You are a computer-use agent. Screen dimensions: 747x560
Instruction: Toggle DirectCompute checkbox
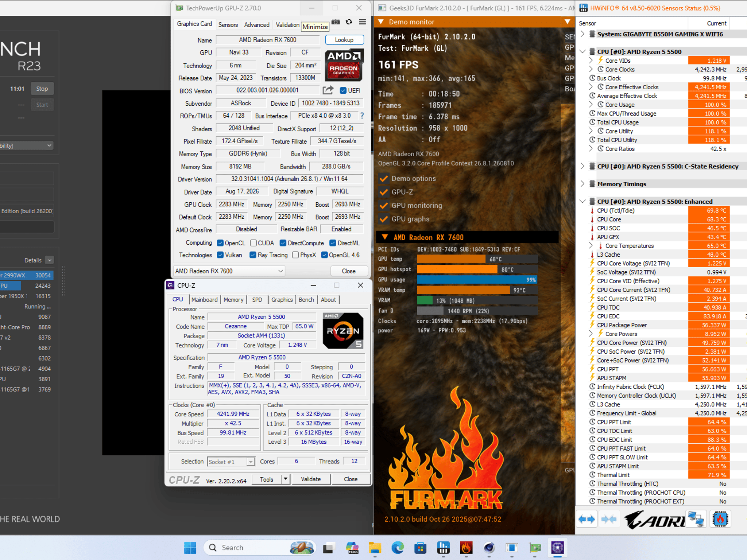(x=283, y=243)
